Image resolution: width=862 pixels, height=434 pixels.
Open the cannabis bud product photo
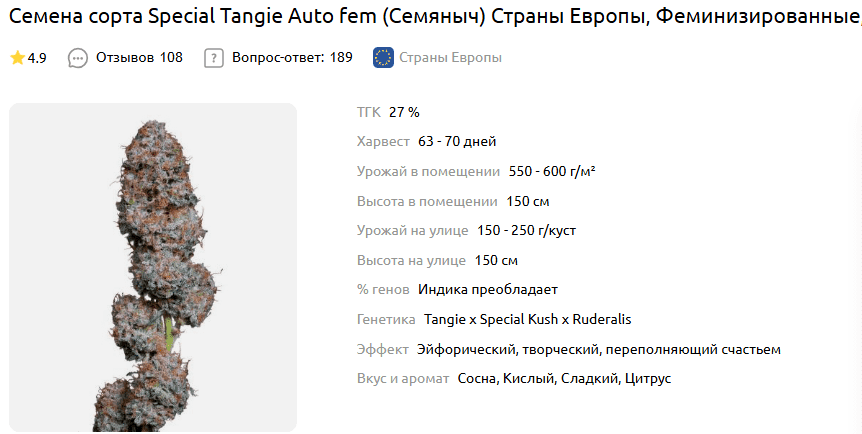[153, 267]
